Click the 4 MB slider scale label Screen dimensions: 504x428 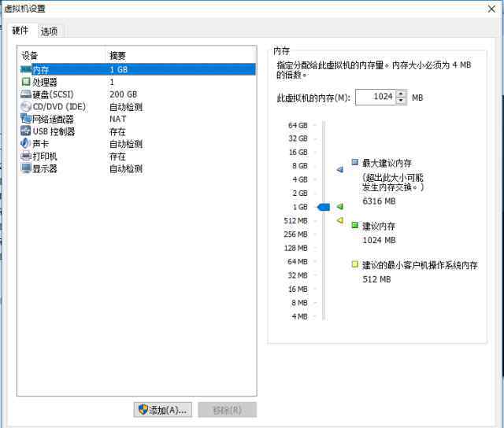pos(299,316)
